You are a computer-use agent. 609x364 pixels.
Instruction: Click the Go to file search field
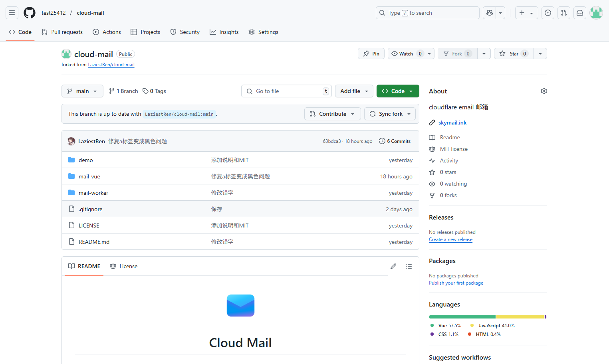286,91
